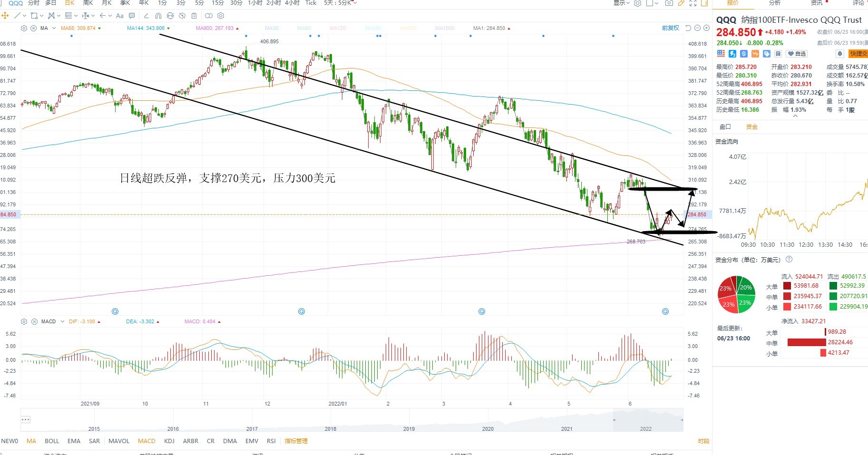The width and height of the screenshot is (868, 455).
Task: Select the 30分 timeframe
Action: [236, 3]
